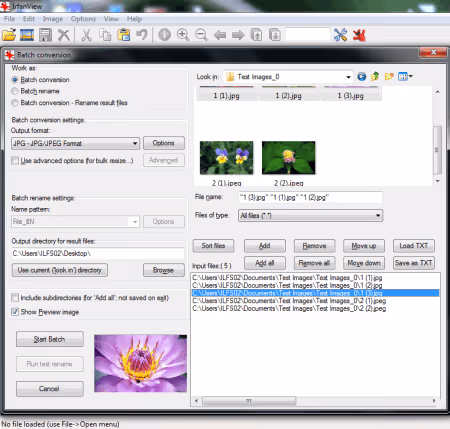The image size is (450, 429).
Task: Select Batch conversion - Rename result files option
Action: 14,103
